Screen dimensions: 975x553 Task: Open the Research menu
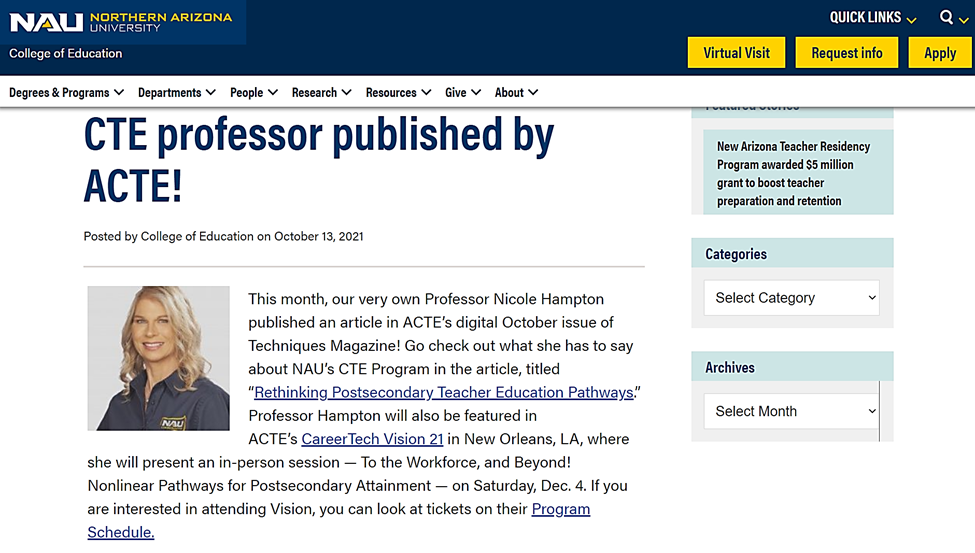tap(321, 93)
